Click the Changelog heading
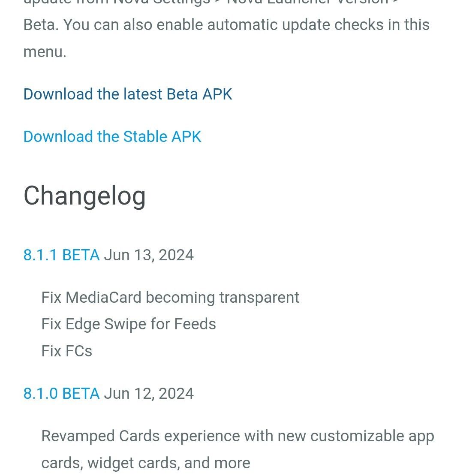The height and width of the screenshot is (476, 463). (x=84, y=196)
